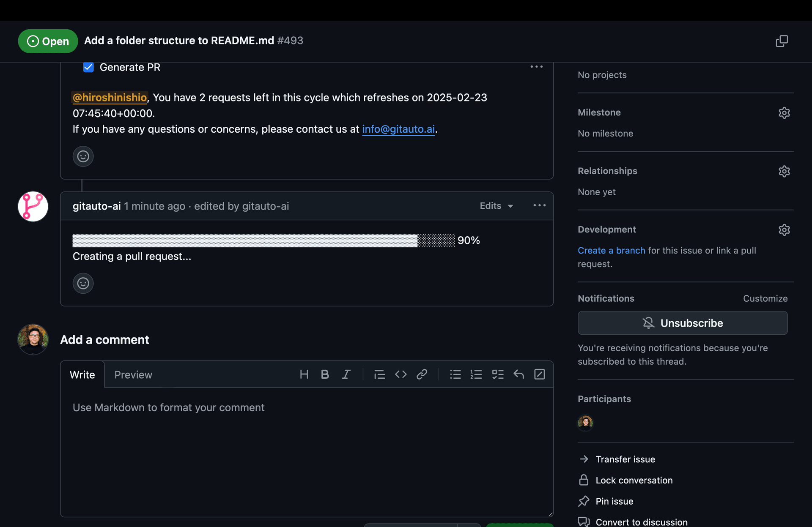Click the Relationships heading
812x527 pixels.
(607, 171)
